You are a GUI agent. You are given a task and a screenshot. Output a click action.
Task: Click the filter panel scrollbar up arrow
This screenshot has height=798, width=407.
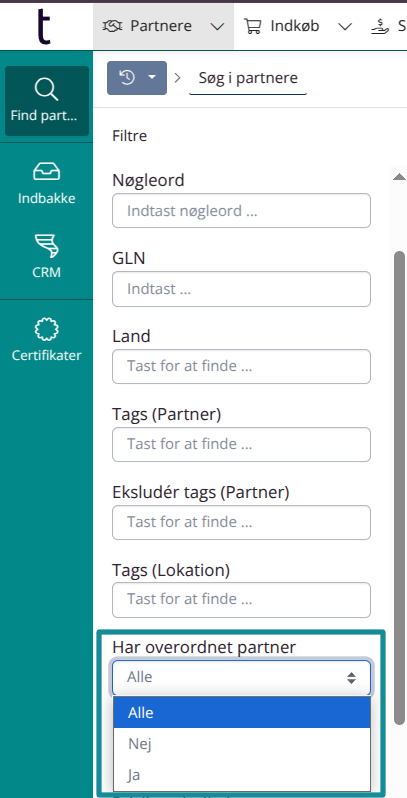[x=399, y=177]
